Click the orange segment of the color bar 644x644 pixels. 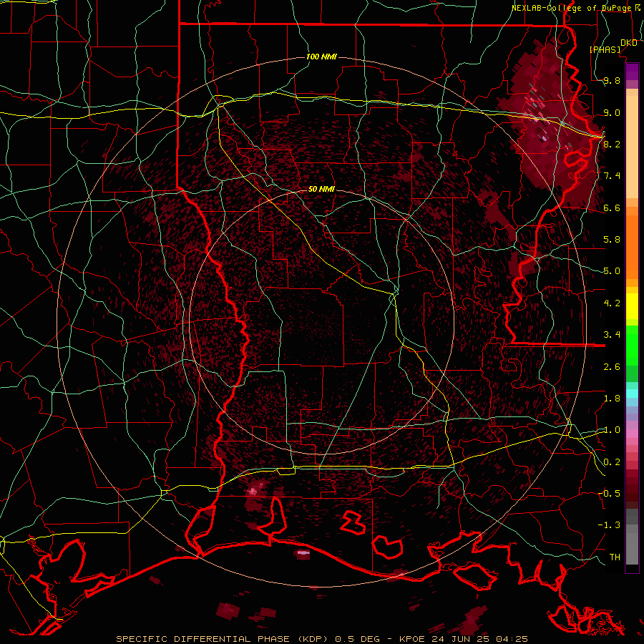[x=632, y=246]
